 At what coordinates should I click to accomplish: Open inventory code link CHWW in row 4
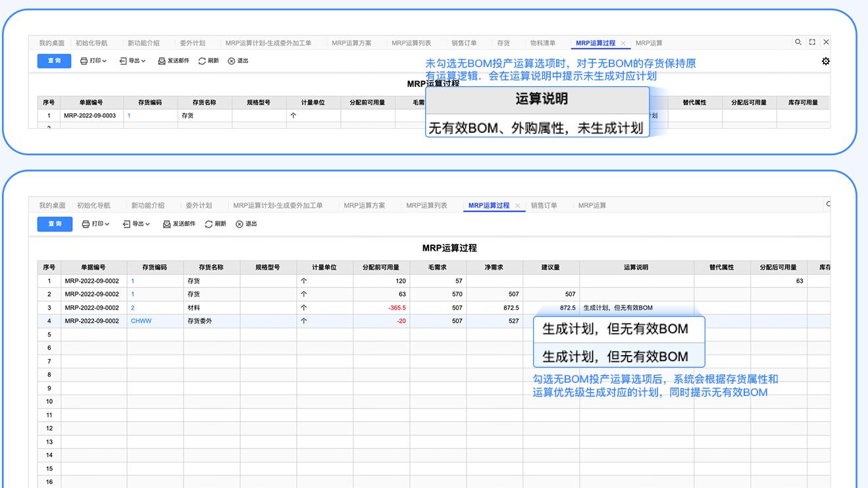[141, 321]
